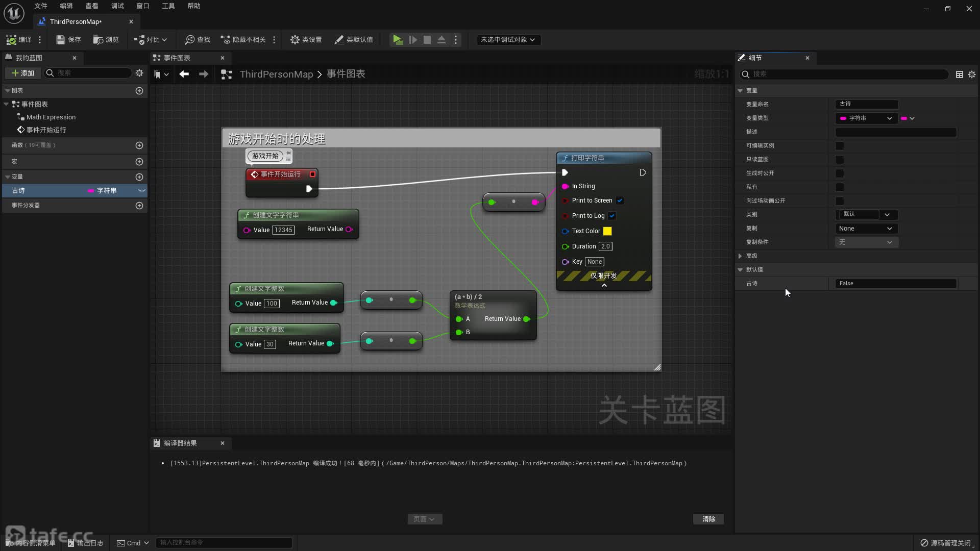This screenshot has height=551, width=980.
Task: Add a new event dispatcher plus icon
Action: pos(139,206)
